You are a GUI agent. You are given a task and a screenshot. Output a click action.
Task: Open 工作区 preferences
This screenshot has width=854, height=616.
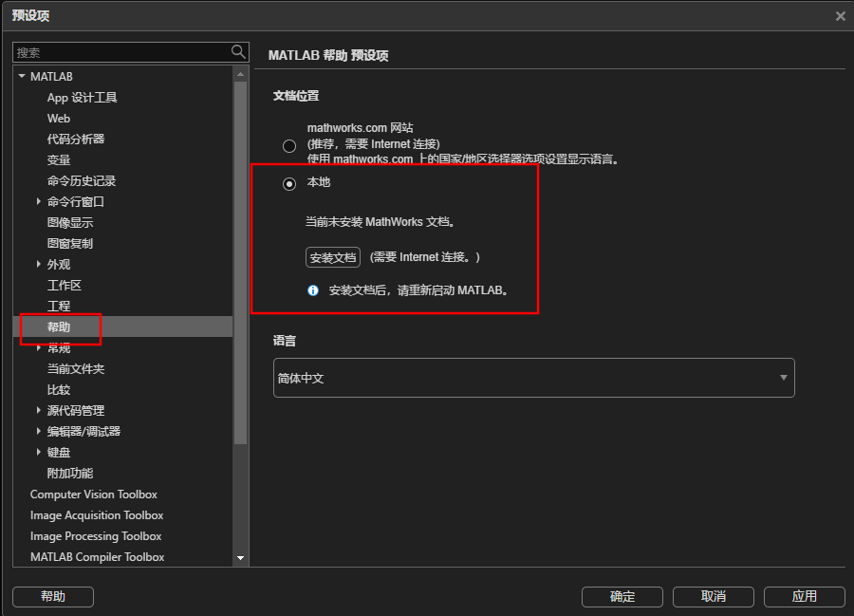pos(65,286)
